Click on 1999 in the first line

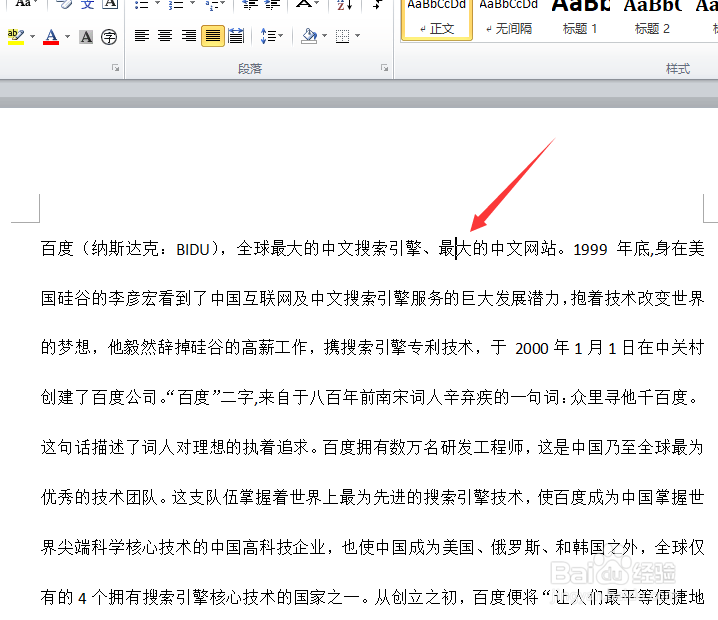coord(590,250)
